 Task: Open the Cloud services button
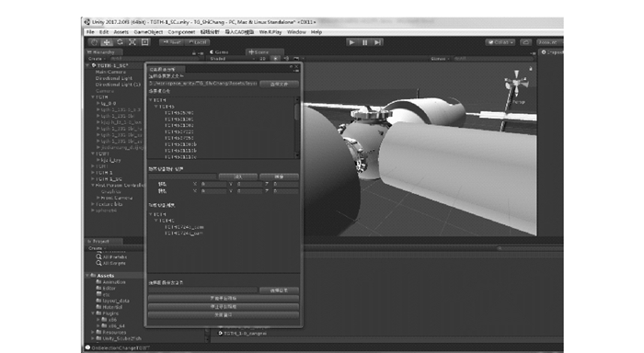pos(525,42)
